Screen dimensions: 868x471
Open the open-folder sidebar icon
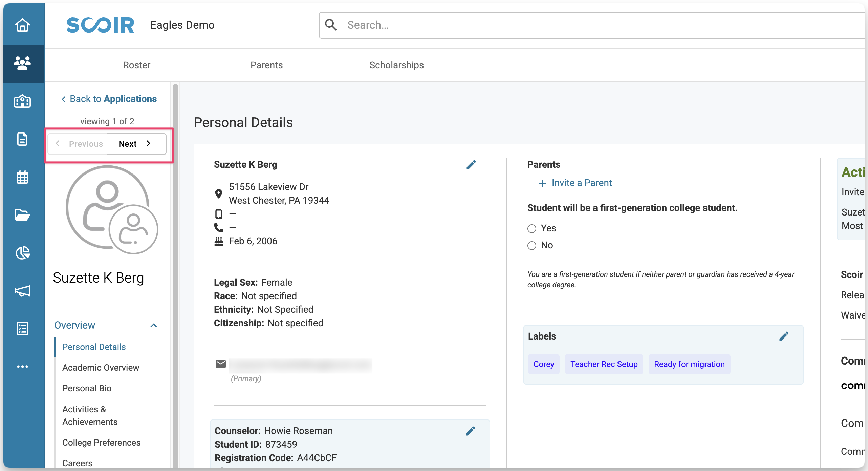coord(22,215)
